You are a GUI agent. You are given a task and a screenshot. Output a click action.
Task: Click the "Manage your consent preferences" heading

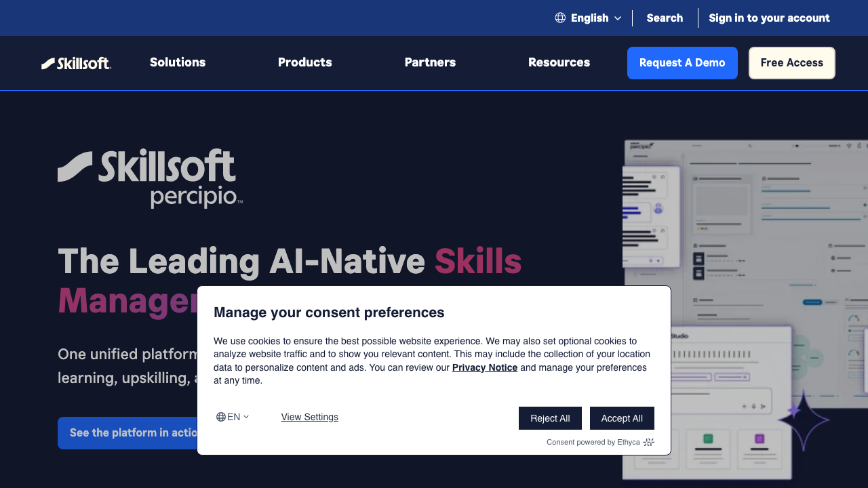329,312
